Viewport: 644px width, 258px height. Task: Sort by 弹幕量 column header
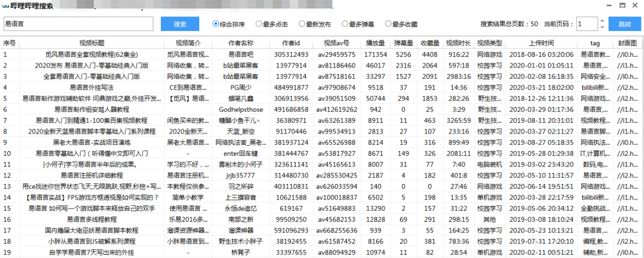[403, 43]
